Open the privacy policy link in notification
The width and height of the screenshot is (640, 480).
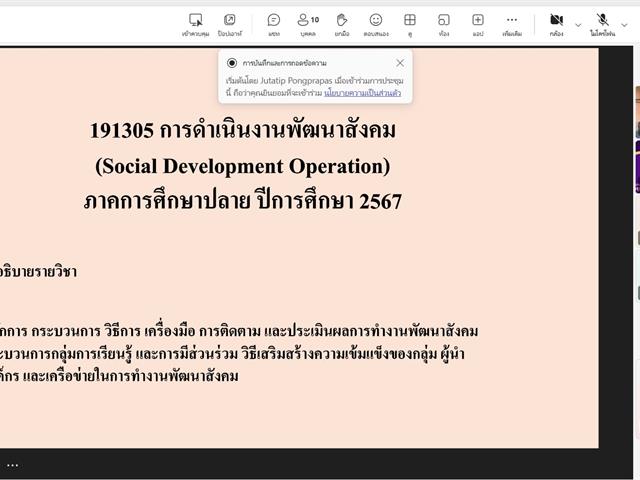point(362,93)
